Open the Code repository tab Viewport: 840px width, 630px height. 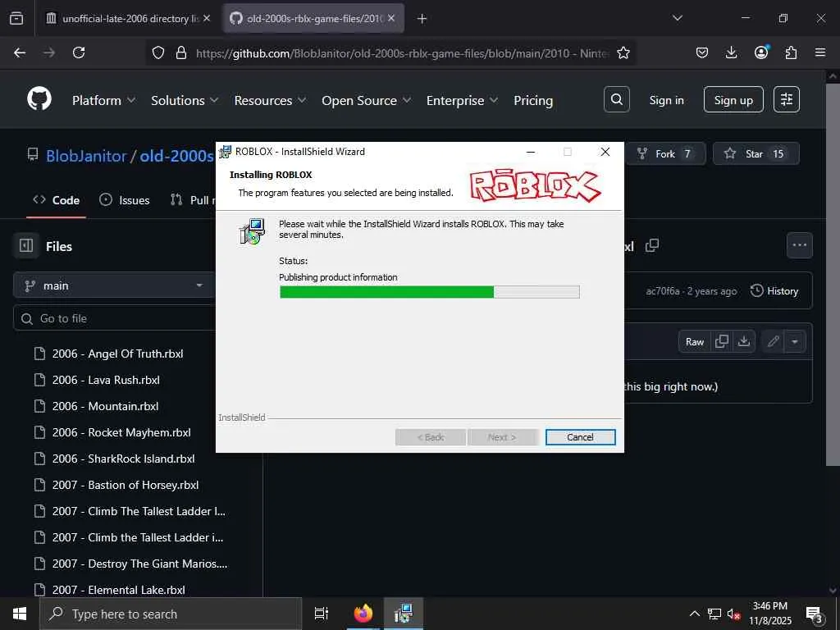57,200
